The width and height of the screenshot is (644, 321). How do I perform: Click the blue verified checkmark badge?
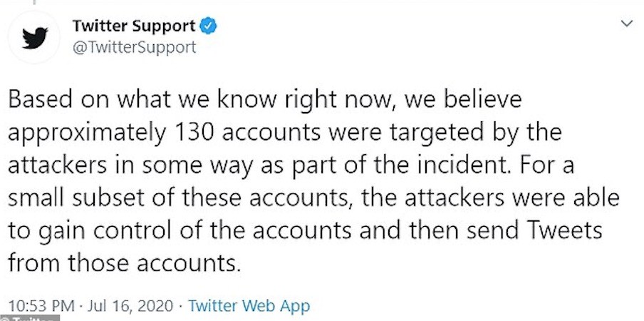pos(208,26)
